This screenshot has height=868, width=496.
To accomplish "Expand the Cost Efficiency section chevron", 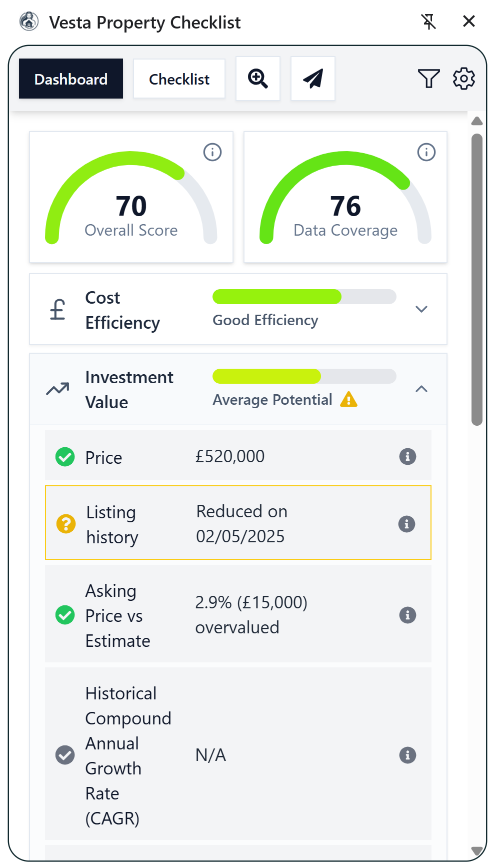I will pyautogui.click(x=421, y=309).
